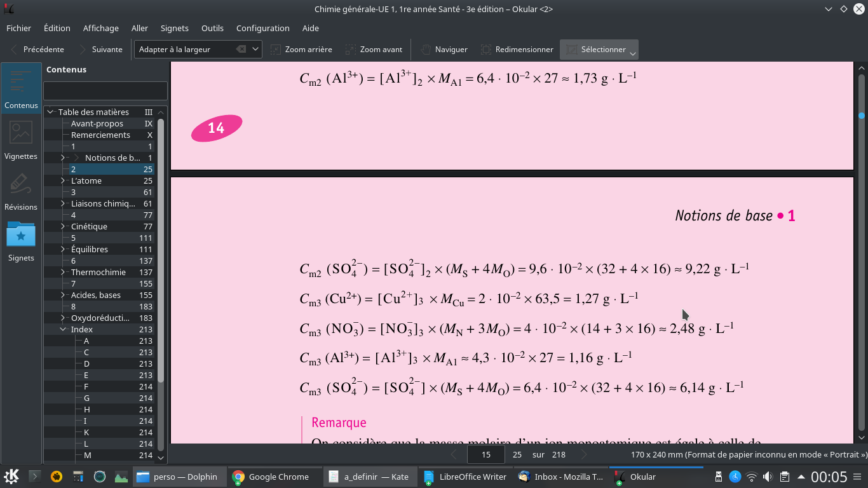This screenshot has width=868, height=488.
Task: Activate the Naviguer hand tool
Action: coord(444,49)
